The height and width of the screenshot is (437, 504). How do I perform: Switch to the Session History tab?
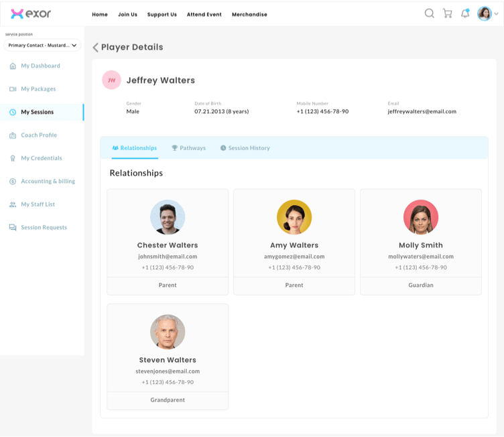(245, 148)
